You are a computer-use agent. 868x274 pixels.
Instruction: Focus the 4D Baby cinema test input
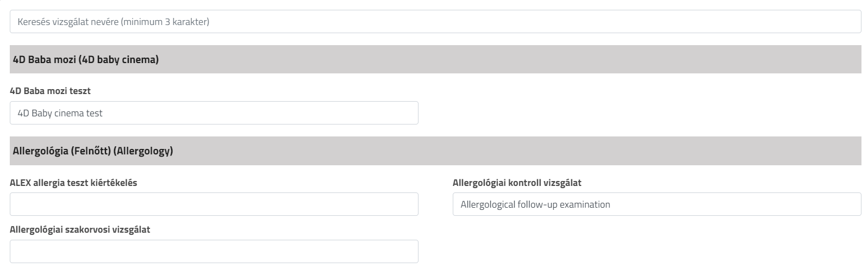(x=214, y=113)
